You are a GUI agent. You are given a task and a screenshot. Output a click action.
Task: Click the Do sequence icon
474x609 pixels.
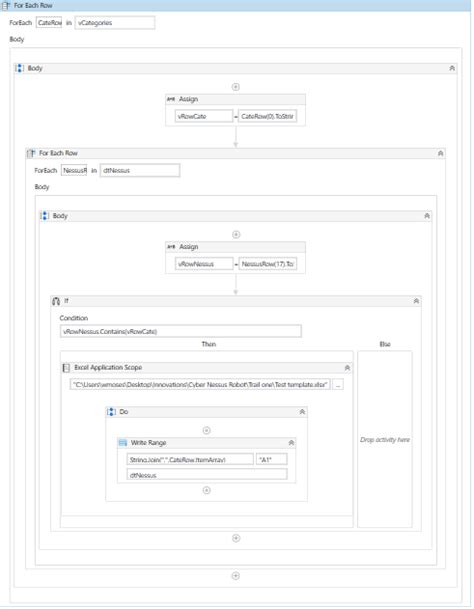coord(111,412)
